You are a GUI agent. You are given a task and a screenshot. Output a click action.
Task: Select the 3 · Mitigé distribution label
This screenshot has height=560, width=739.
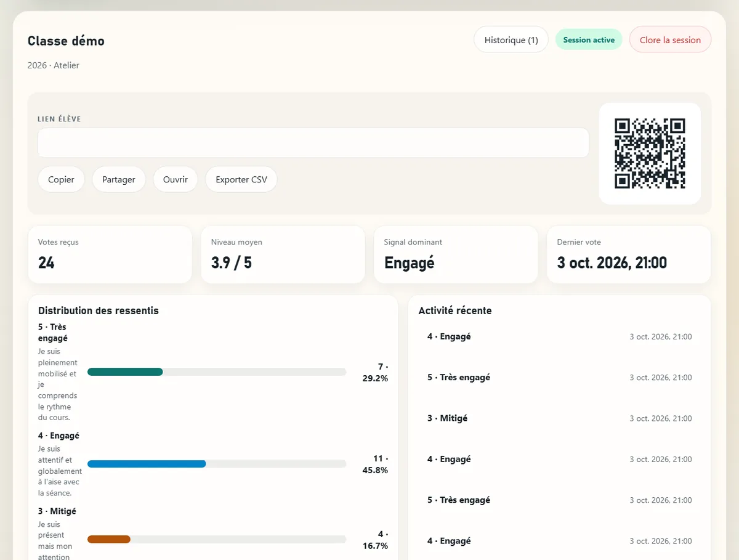[x=57, y=511]
